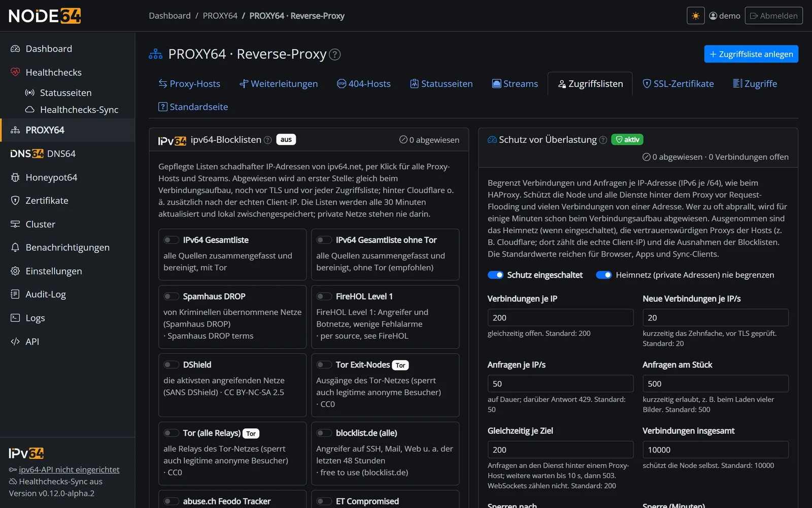The image size is (812, 508).
Task: Switch to Proxy-Hosts tab
Action: click(x=189, y=84)
